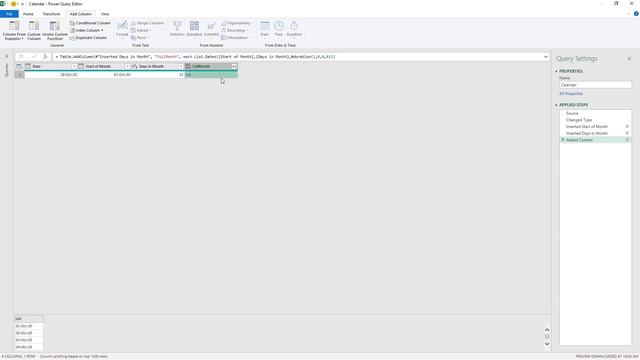Click Column From Examples button

pos(14,31)
